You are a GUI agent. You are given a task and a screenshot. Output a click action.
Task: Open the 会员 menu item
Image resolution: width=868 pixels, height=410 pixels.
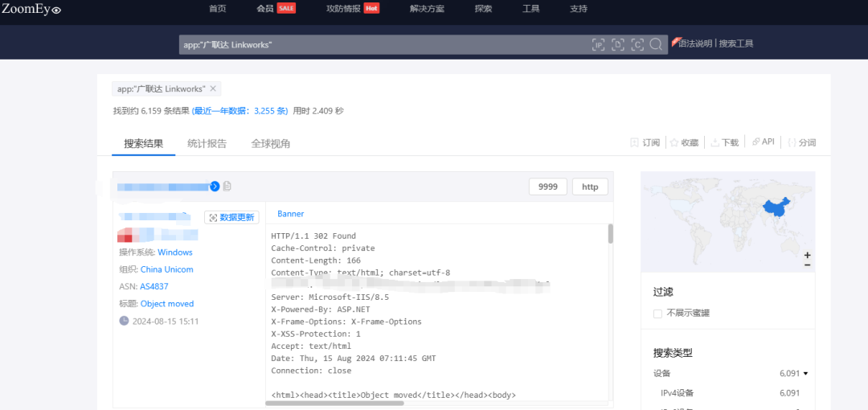point(266,9)
